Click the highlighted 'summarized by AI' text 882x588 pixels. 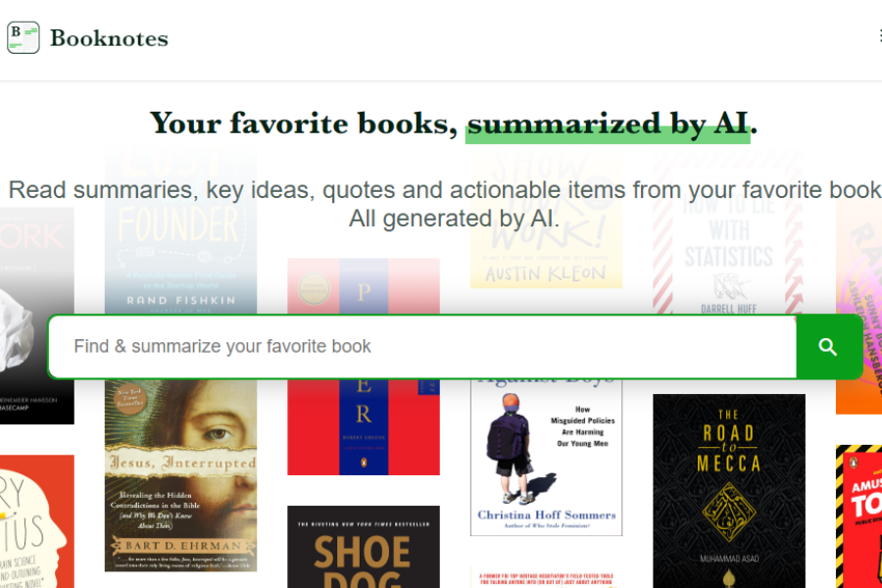(x=608, y=123)
